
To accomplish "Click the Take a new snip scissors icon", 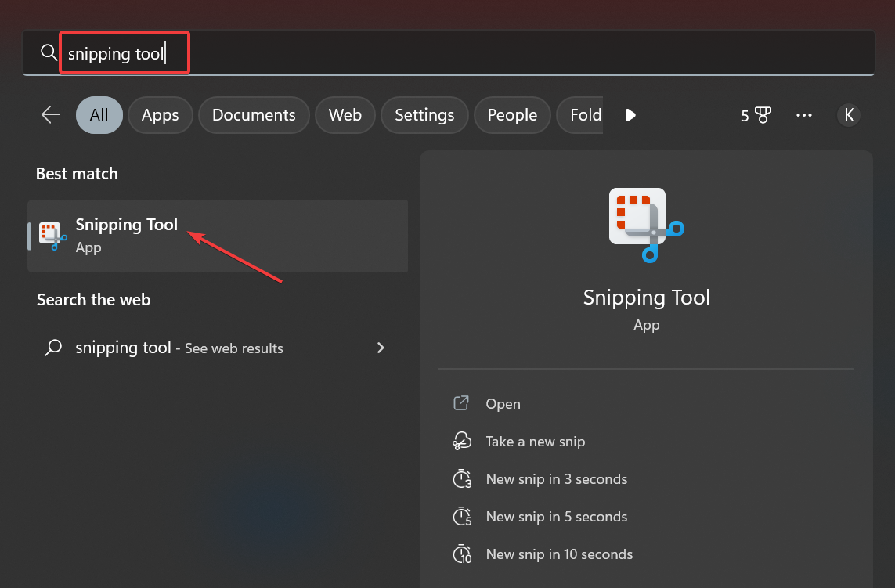I will tap(462, 442).
